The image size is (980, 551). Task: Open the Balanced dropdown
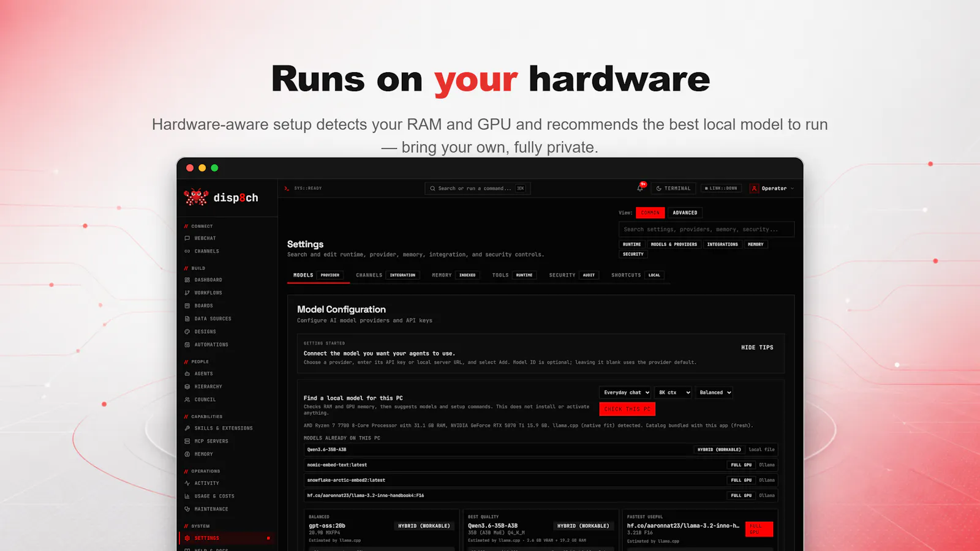point(714,392)
